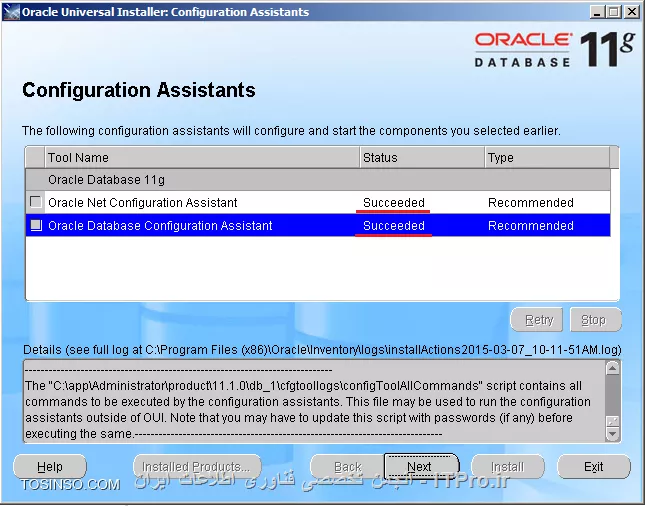Screen dimensions: 645x506
Task: Click the Type column header
Action: (547, 158)
